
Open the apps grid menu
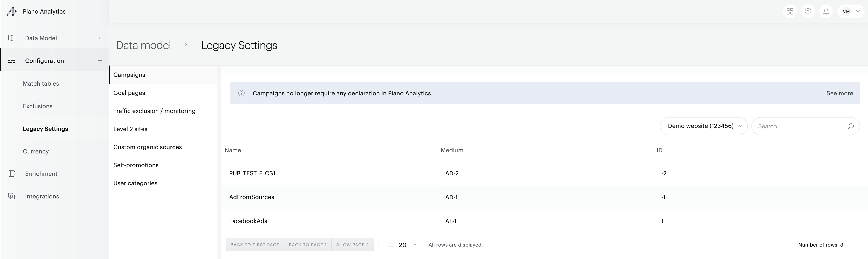tap(790, 11)
